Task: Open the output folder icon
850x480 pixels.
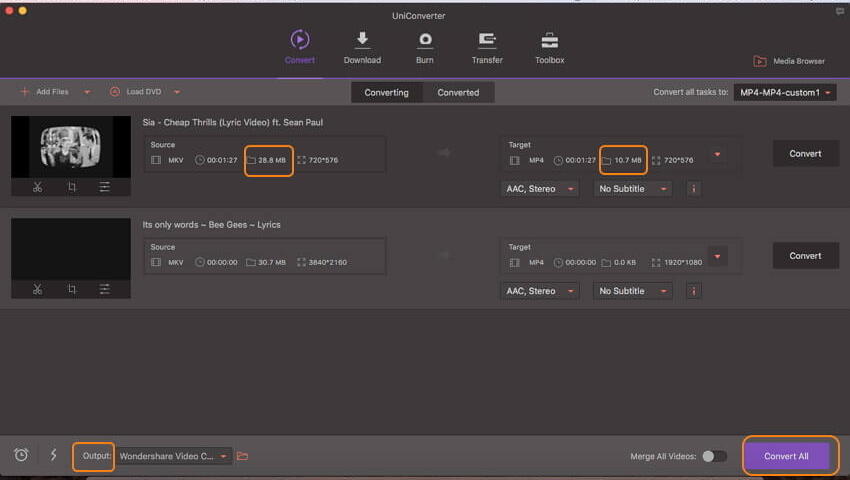Action: tap(242, 456)
